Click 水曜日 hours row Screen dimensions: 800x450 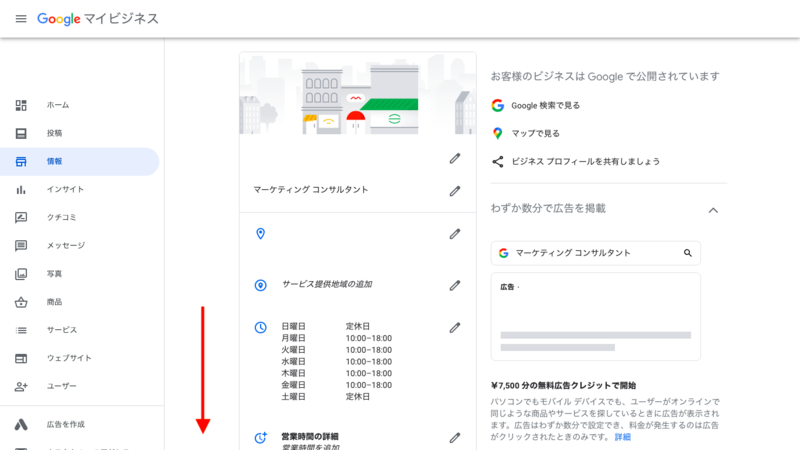click(336, 361)
